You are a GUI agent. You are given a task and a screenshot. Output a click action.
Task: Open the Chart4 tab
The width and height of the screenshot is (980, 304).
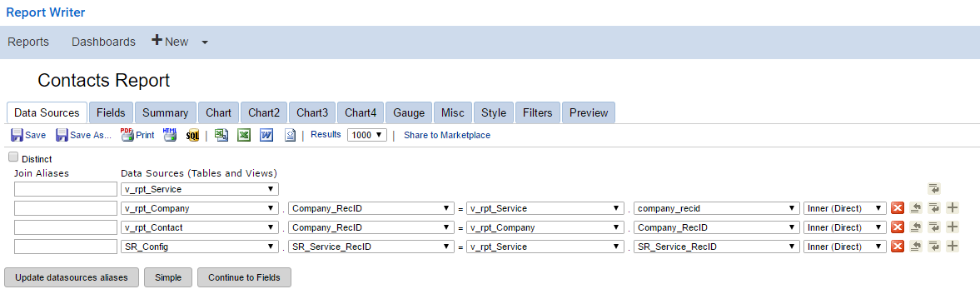click(x=361, y=112)
